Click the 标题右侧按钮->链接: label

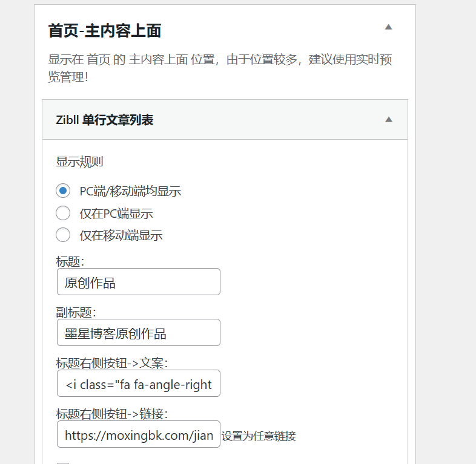tap(112, 414)
